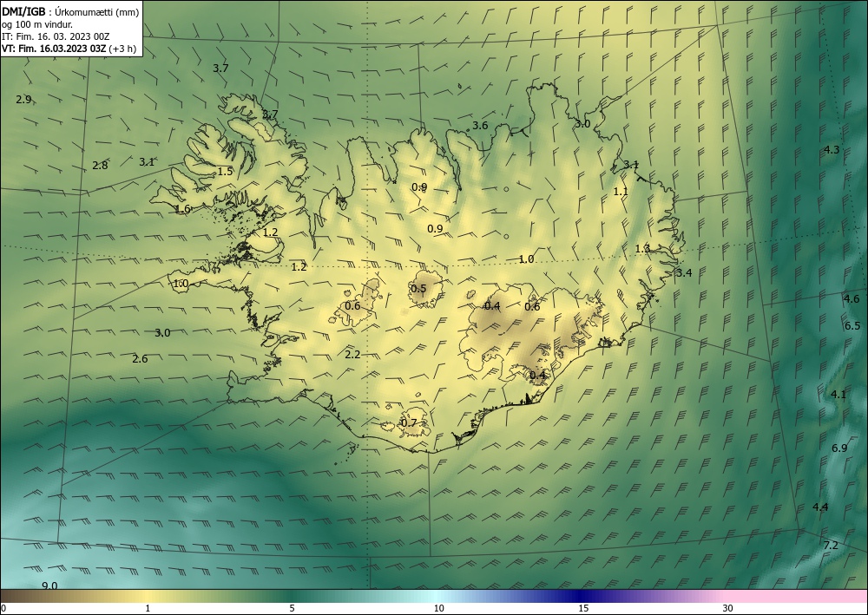The width and height of the screenshot is (868, 615).
Task: Pick the dark navy segment of color bar
Action: click(x=578, y=596)
